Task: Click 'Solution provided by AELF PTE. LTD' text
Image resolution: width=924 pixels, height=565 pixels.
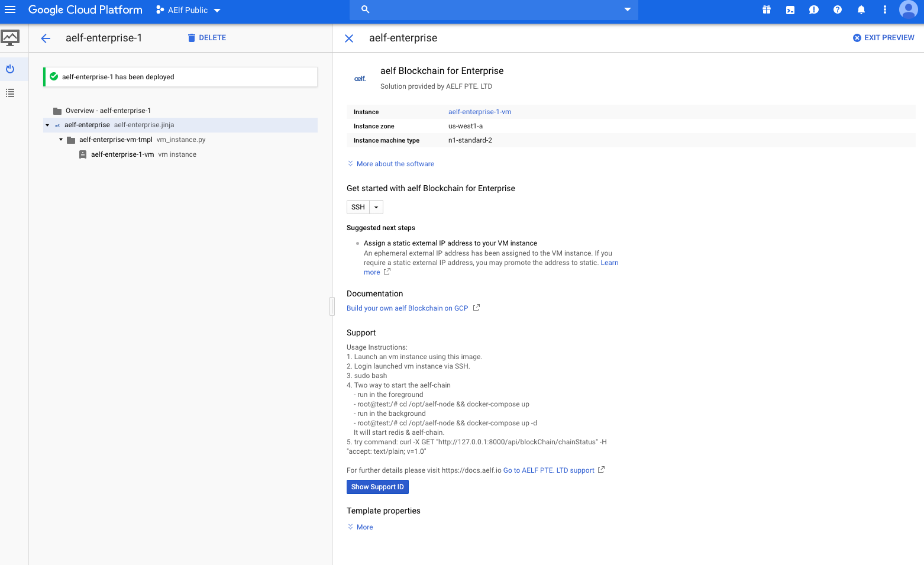Action: pos(436,86)
